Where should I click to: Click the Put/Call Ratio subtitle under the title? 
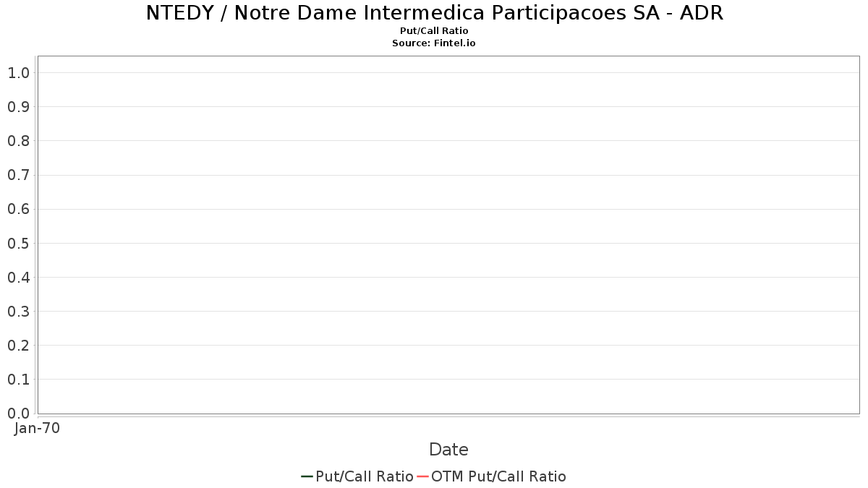(x=434, y=31)
